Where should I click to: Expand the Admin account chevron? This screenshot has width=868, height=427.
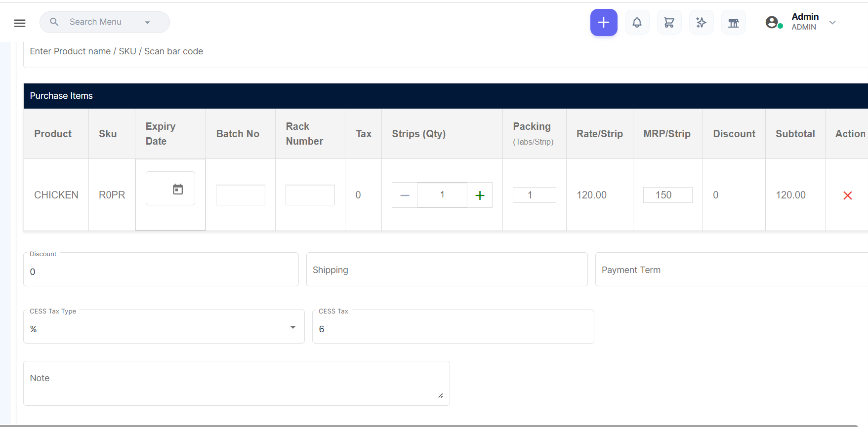coord(832,23)
